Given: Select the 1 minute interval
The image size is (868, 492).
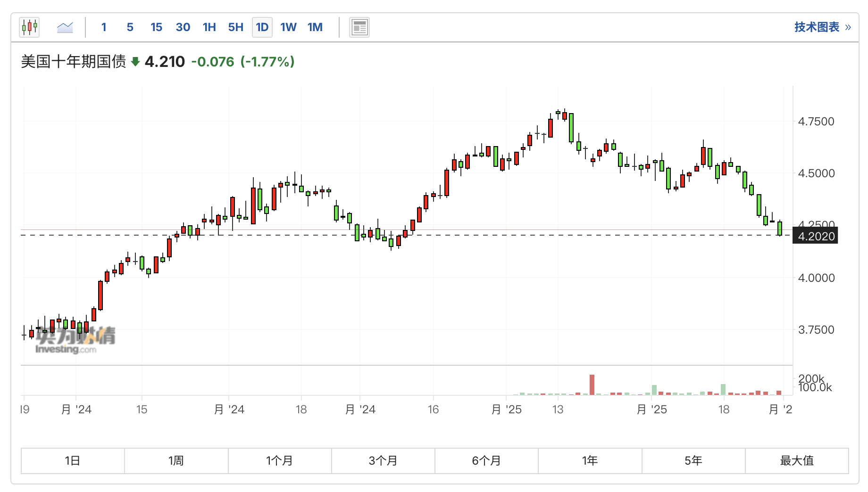Looking at the screenshot, I should click(x=104, y=27).
